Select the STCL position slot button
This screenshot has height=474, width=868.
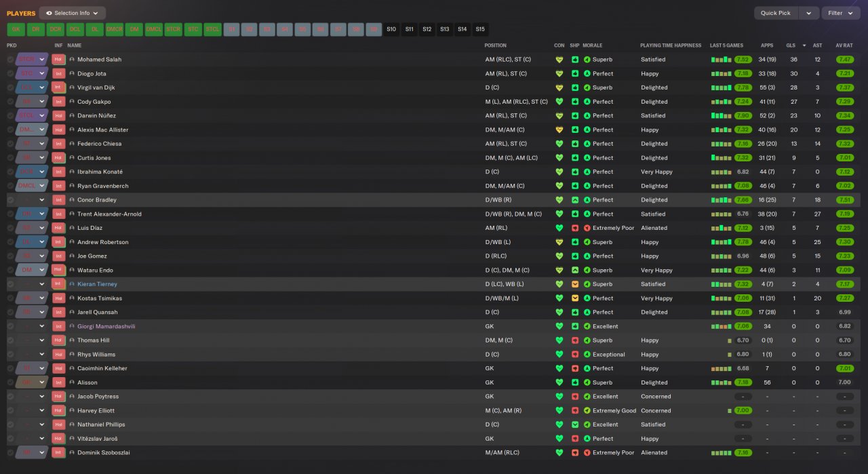tap(213, 29)
